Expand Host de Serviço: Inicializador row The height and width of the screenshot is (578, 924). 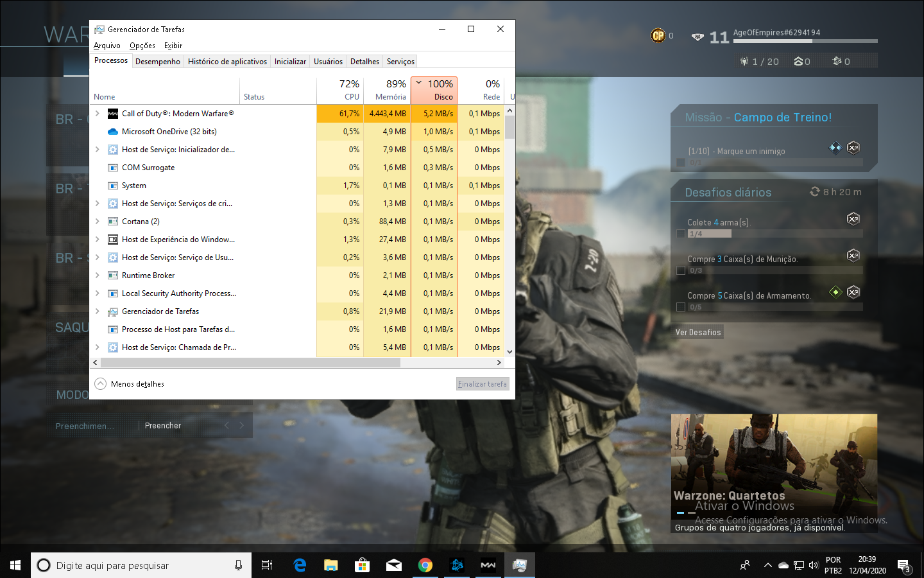tap(98, 150)
